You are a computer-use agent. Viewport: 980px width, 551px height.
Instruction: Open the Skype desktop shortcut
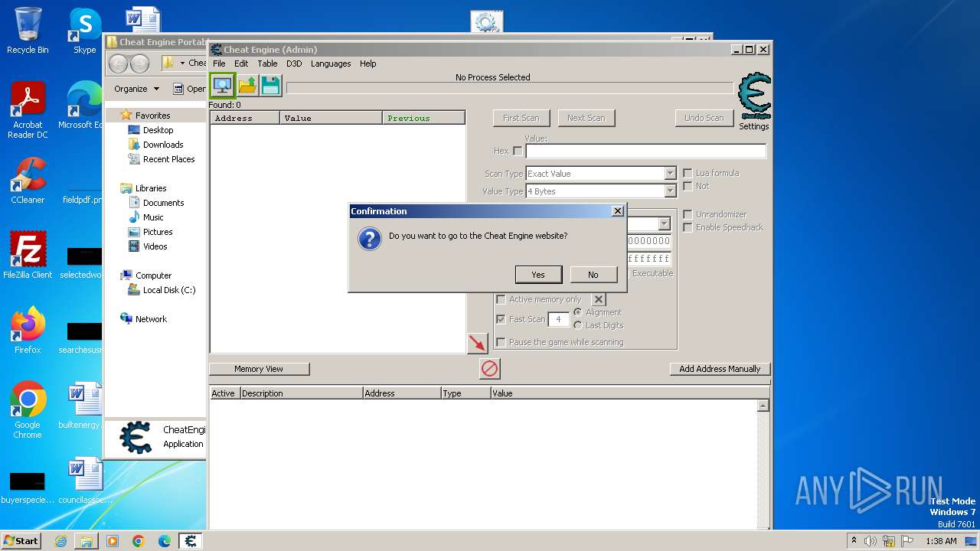[84, 31]
